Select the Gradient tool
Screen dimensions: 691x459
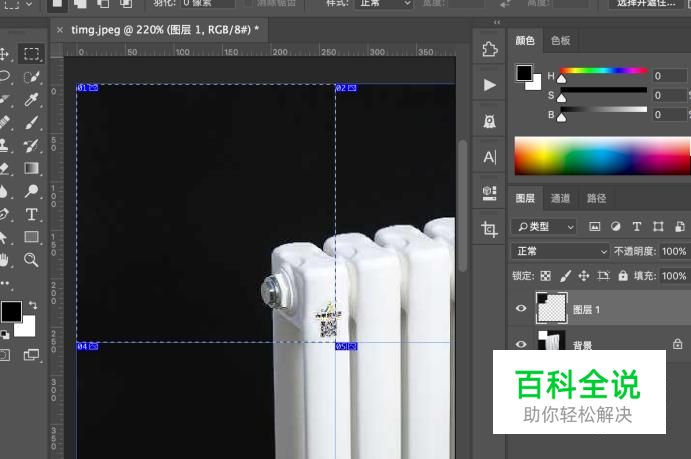point(31,168)
